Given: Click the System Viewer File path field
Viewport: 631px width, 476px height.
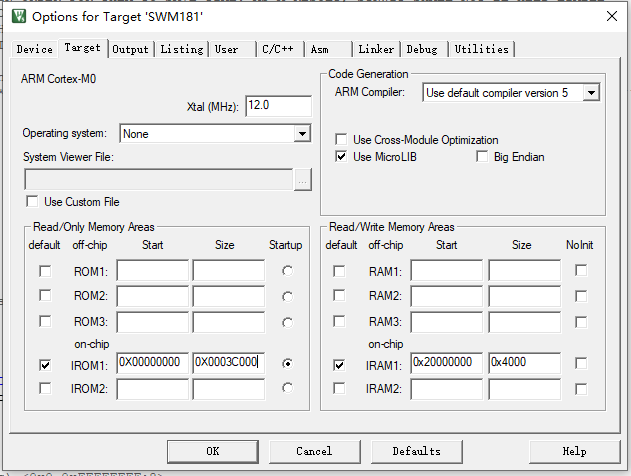Looking at the screenshot, I should point(159,179).
